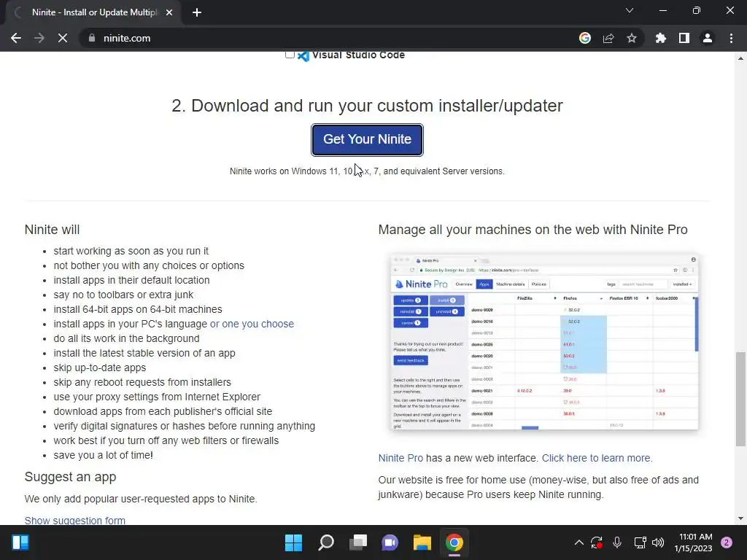This screenshot has height=560, width=747.
Task: Open the tab search dropdown arrow
Action: tap(630, 10)
